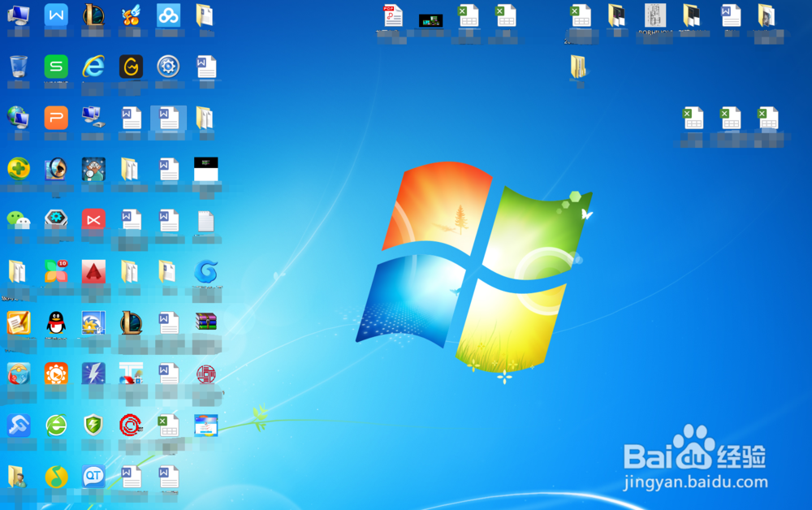This screenshot has height=510, width=812.
Task: Select the old man with magnifier game icon
Action: 93,169
